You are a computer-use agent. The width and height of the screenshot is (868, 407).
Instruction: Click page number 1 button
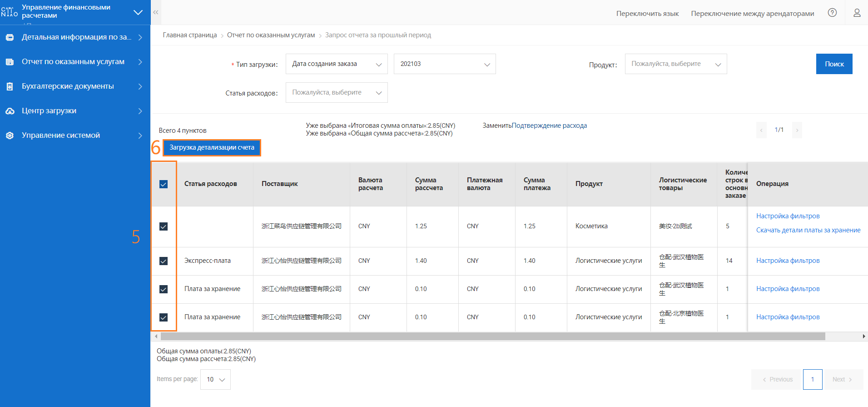[x=813, y=380]
